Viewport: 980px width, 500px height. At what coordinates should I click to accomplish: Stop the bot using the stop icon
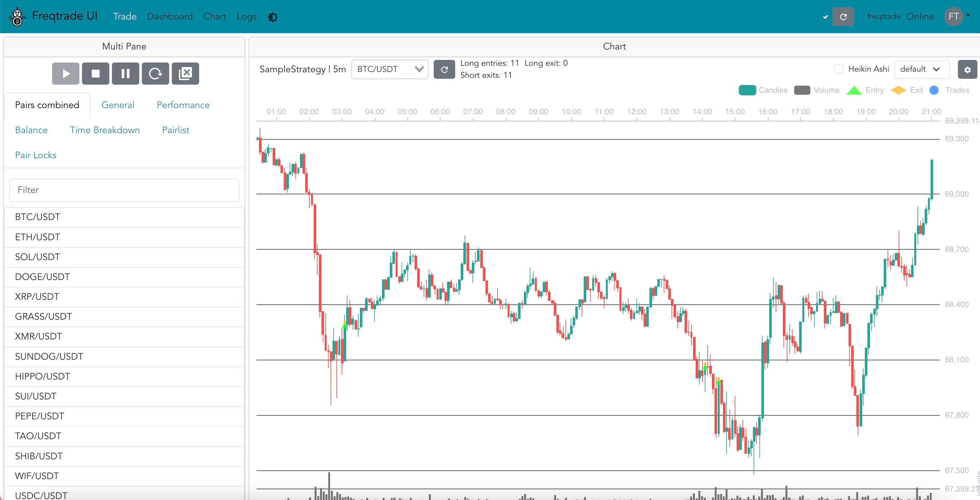point(95,74)
